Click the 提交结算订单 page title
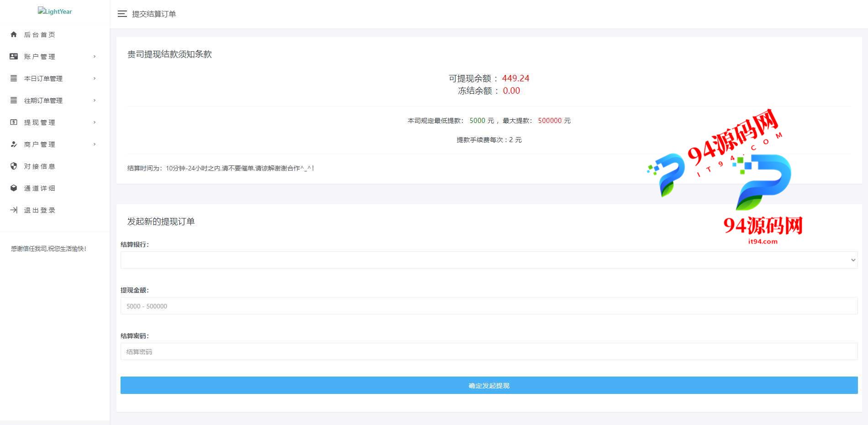Viewport: 868px width, 425px height. point(154,14)
